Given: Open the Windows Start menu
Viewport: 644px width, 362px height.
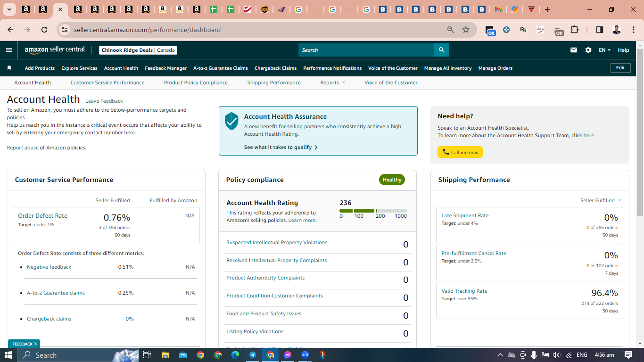Looking at the screenshot, I should click(x=8, y=355).
